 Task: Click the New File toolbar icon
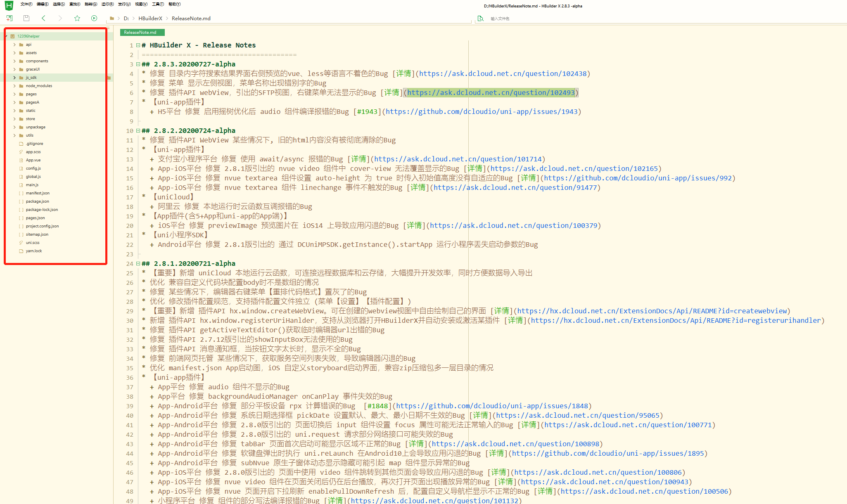click(9, 18)
